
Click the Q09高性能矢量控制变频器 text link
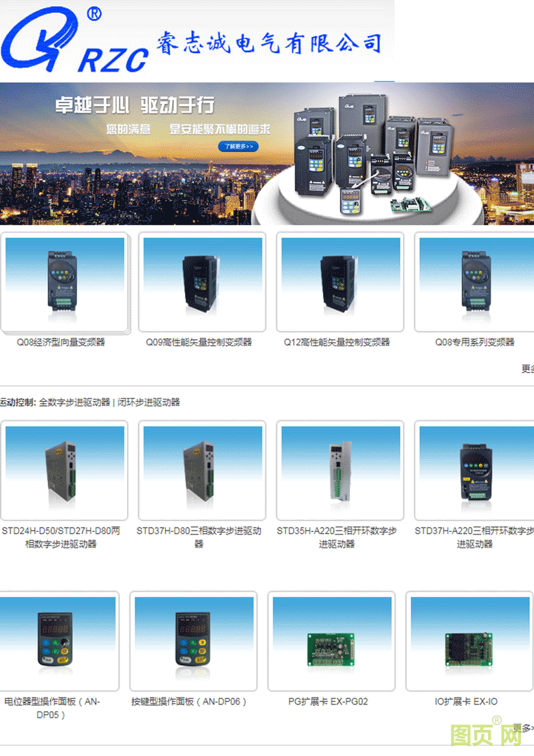click(x=199, y=342)
